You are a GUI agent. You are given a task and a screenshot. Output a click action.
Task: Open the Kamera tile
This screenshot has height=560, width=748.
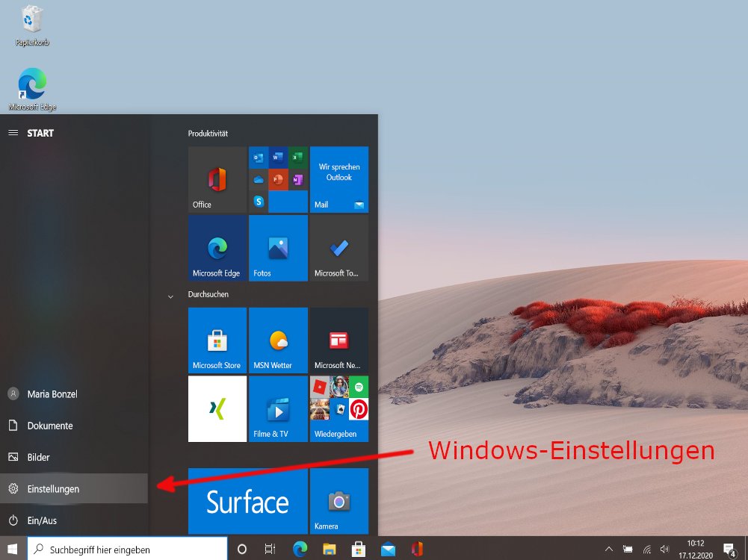click(x=339, y=501)
